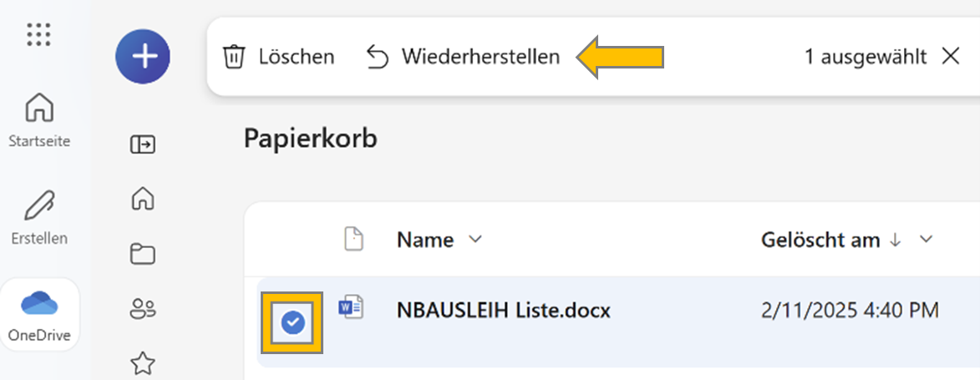Open the home icon in OneDrive sidebar

tap(143, 200)
